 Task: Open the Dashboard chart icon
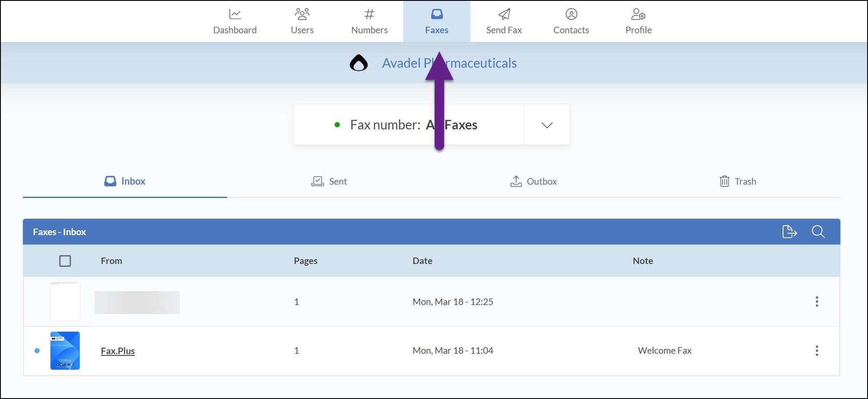235,14
